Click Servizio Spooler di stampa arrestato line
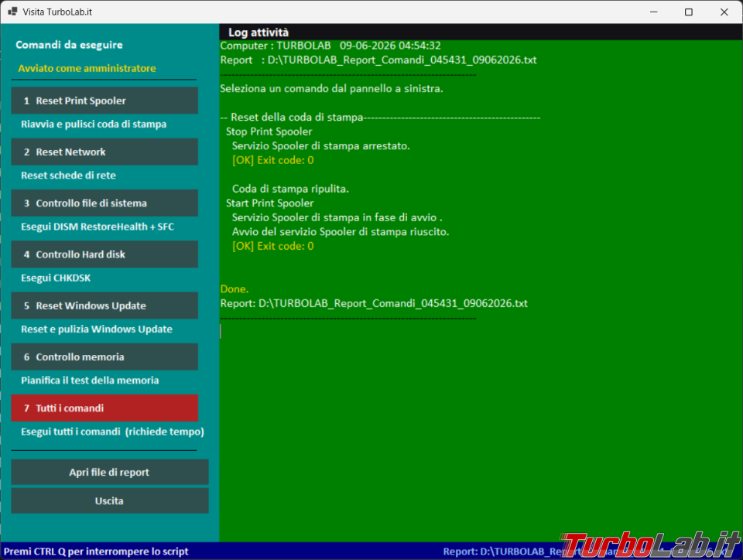 [320, 145]
